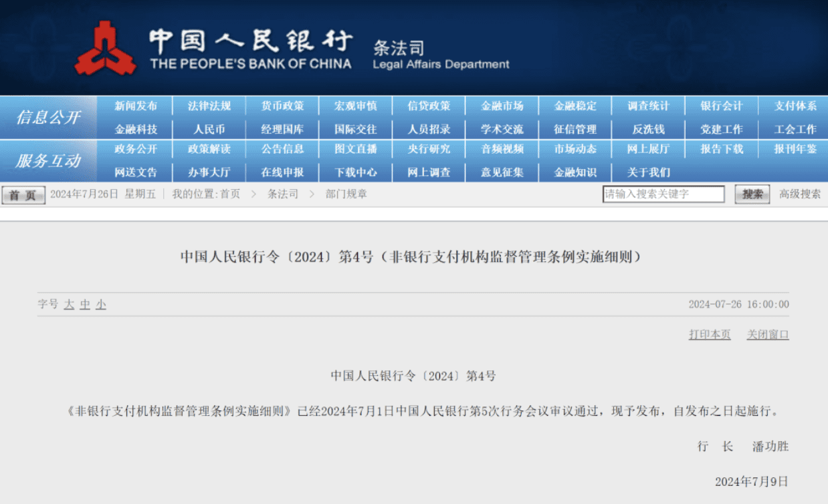Click the date text 2024年7月26日 星期五
The height and width of the screenshot is (504, 828).
(103, 195)
